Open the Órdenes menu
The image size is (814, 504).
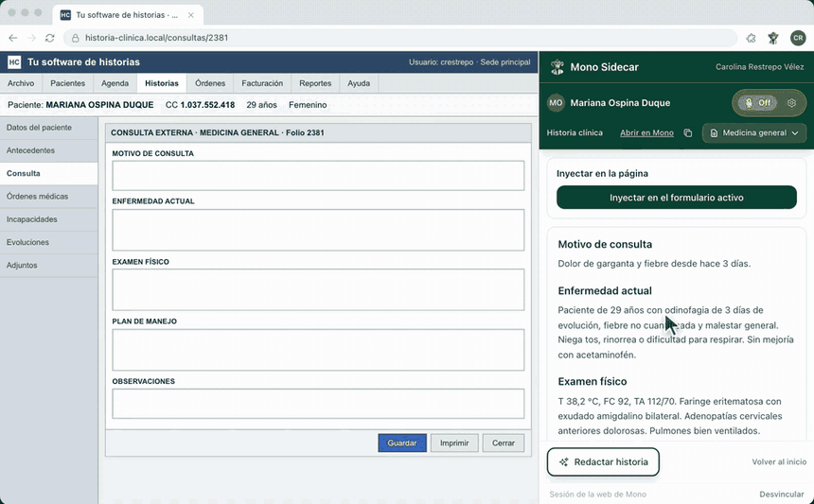coord(210,83)
